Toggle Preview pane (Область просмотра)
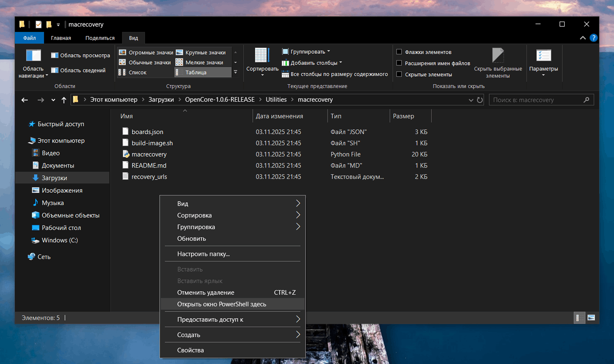This screenshot has width=614, height=364. [81, 55]
